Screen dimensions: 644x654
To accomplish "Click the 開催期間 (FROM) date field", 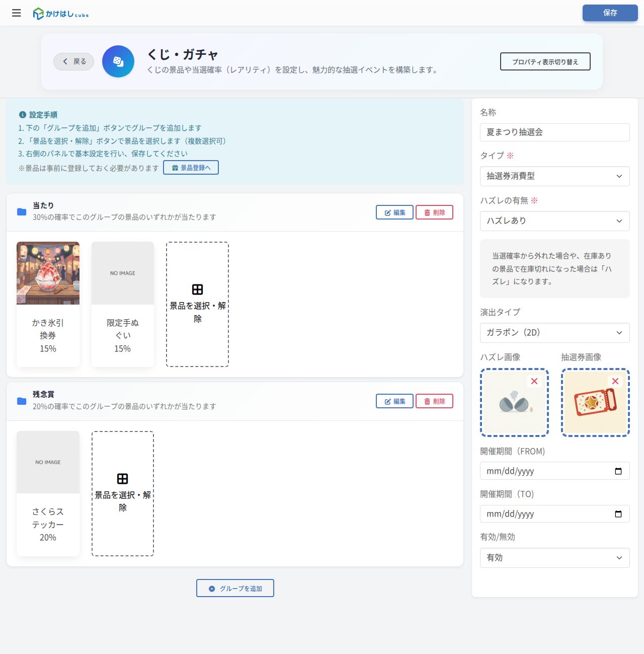I will [x=555, y=471].
